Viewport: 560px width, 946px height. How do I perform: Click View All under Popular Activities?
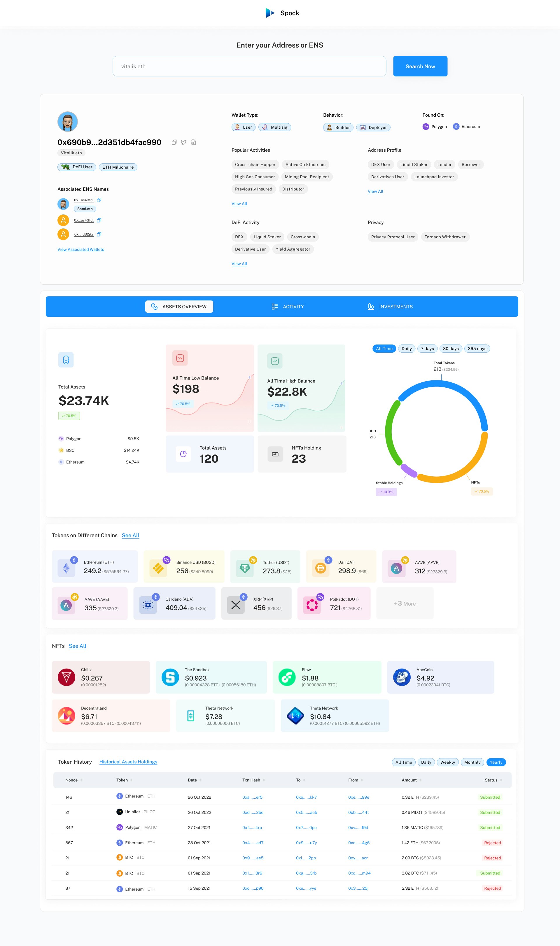[239, 204]
